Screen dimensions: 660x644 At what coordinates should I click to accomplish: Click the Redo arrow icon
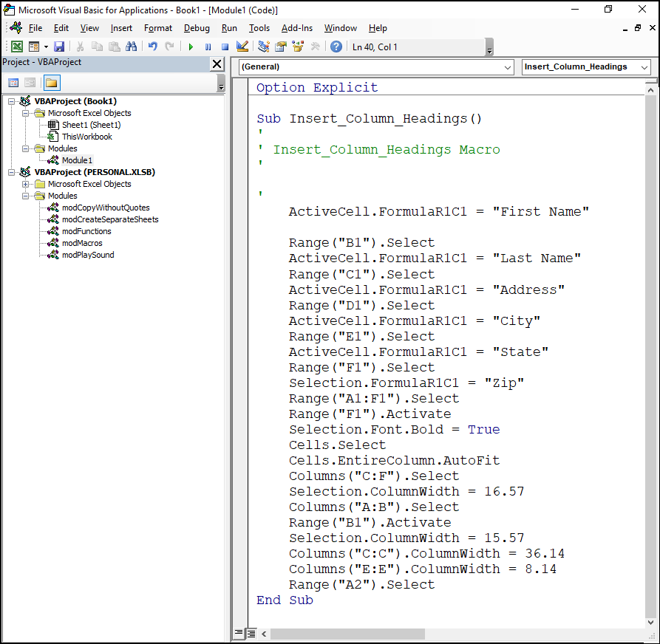click(x=169, y=47)
